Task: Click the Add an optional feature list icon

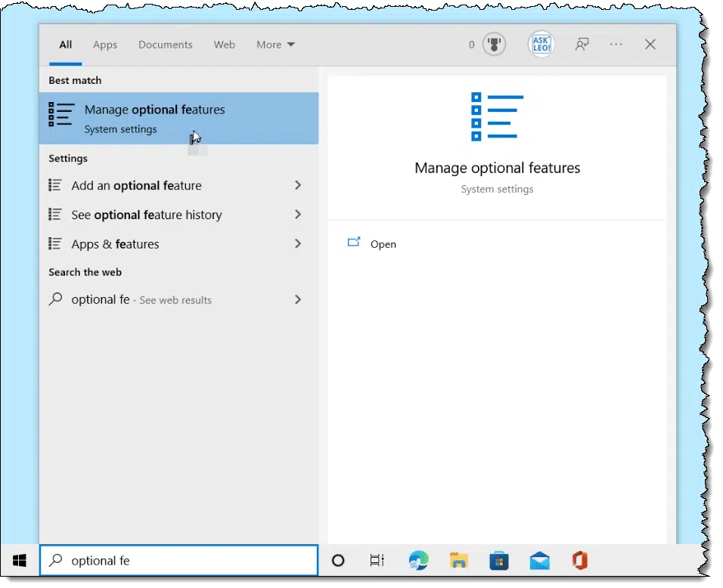Action: click(55, 185)
